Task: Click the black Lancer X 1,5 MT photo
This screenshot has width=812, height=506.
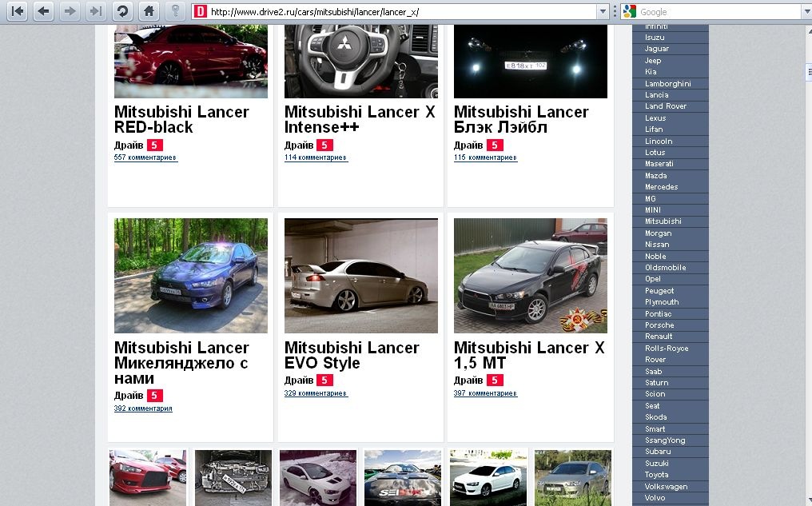Action: pyautogui.click(x=531, y=276)
